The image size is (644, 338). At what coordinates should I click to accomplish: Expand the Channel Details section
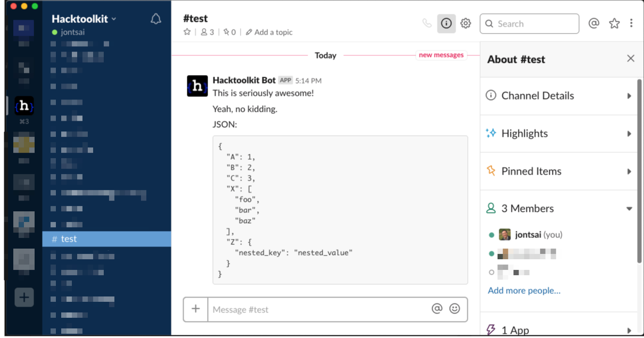[x=559, y=96]
